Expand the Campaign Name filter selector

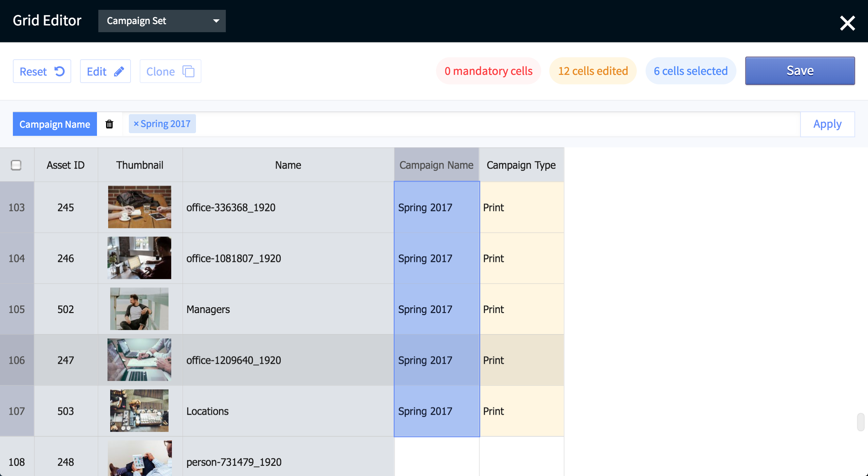point(55,124)
